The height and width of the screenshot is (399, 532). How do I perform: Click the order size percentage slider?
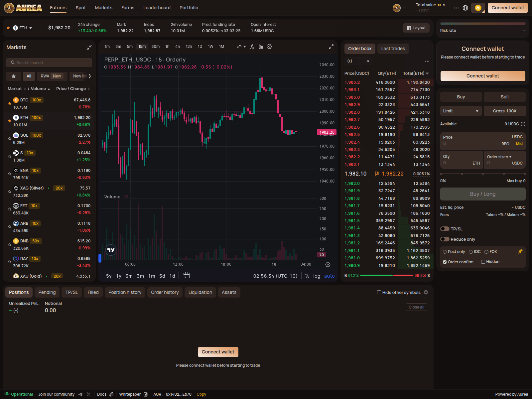click(x=483, y=174)
